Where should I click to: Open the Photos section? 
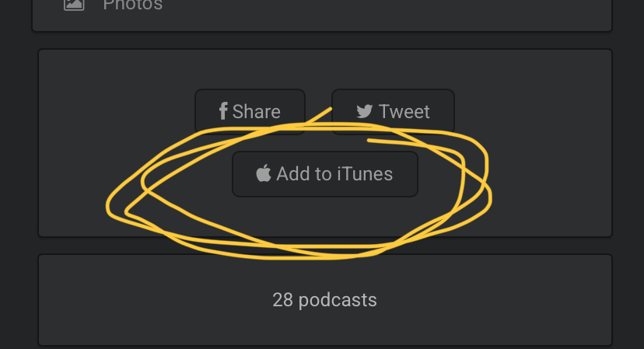132,5
